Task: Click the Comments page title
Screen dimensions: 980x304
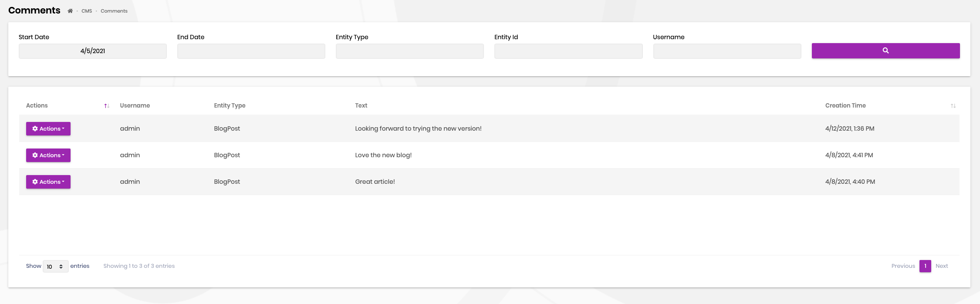Action: (x=34, y=10)
